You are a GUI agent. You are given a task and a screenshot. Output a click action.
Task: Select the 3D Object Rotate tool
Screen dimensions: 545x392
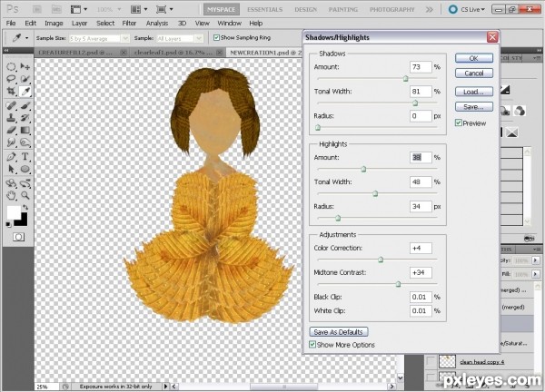click(11, 183)
